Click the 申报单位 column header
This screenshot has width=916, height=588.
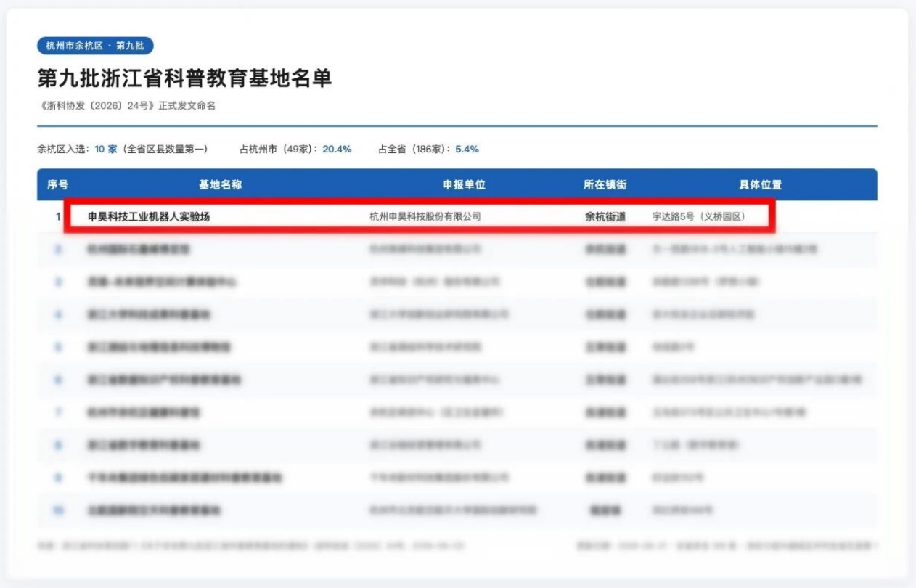[x=465, y=185]
